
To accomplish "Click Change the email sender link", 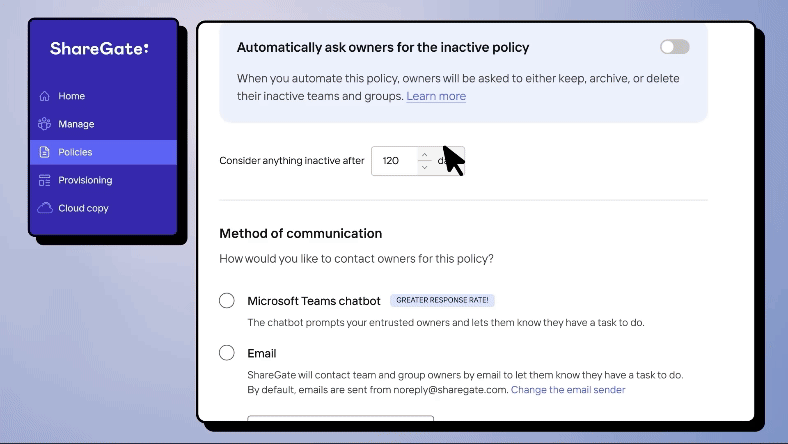I will pyautogui.click(x=568, y=390).
